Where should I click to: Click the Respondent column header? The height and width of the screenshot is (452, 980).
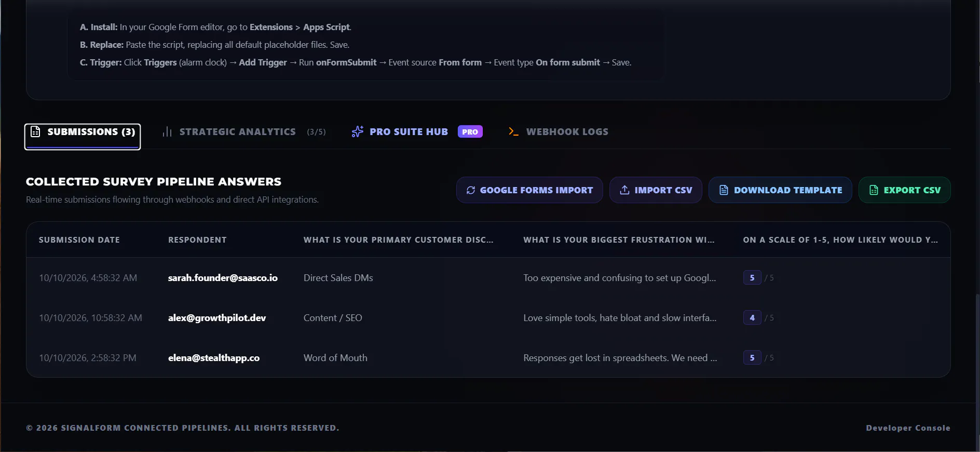197,240
